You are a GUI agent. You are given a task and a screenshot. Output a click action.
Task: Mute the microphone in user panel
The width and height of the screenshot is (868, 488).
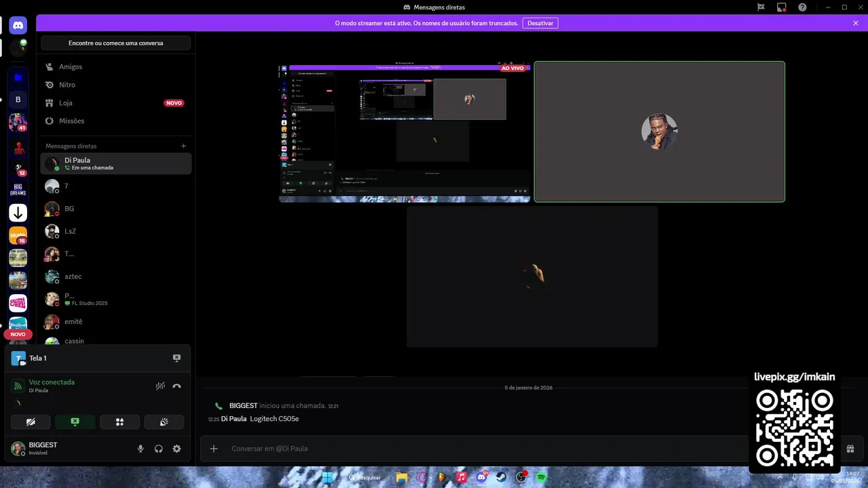pyautogui.click(x=140, y=449)
